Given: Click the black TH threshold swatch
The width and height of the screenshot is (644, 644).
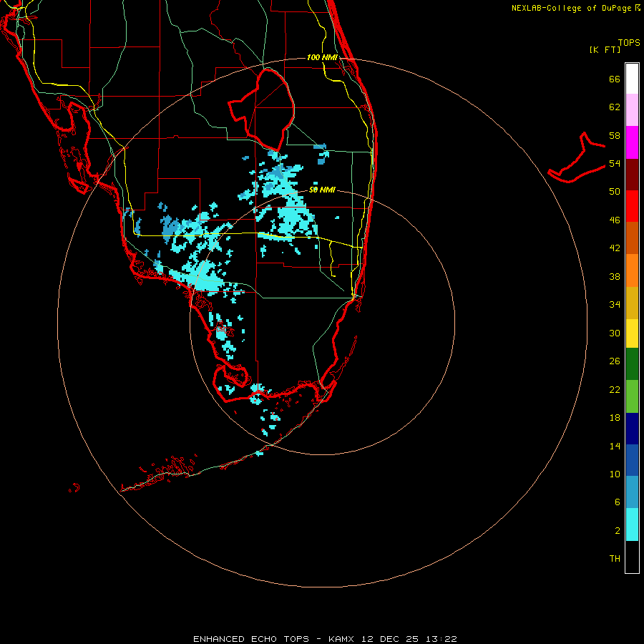Looking at the screenshot, I should [632, 557].
